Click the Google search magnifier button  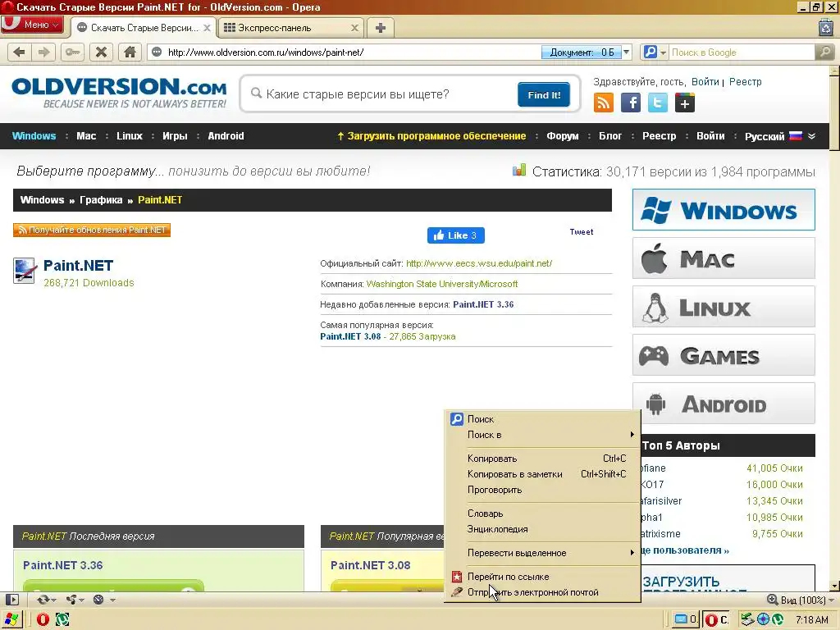click(x=825, y=52)
